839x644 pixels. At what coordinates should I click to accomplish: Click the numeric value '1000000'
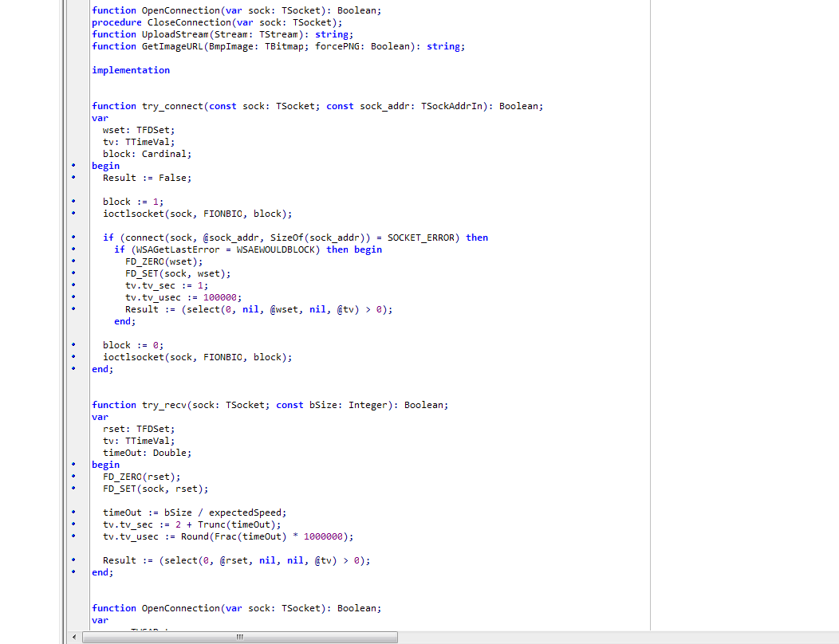click(x=323, y=536)
